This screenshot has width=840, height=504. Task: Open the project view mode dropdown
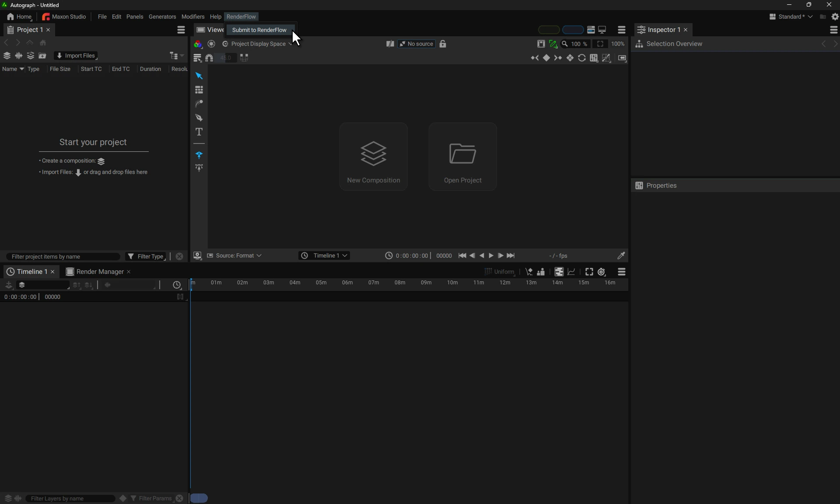(x=177, y=56)
